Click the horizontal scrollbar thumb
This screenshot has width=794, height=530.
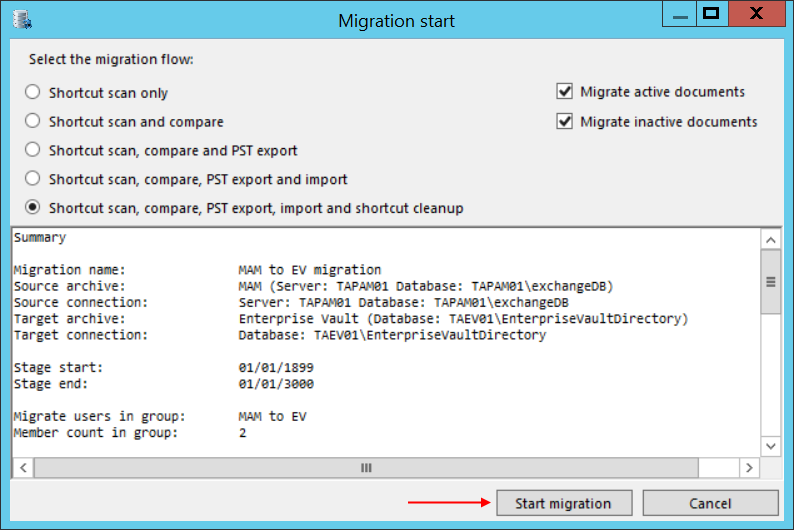coord(366,468)
